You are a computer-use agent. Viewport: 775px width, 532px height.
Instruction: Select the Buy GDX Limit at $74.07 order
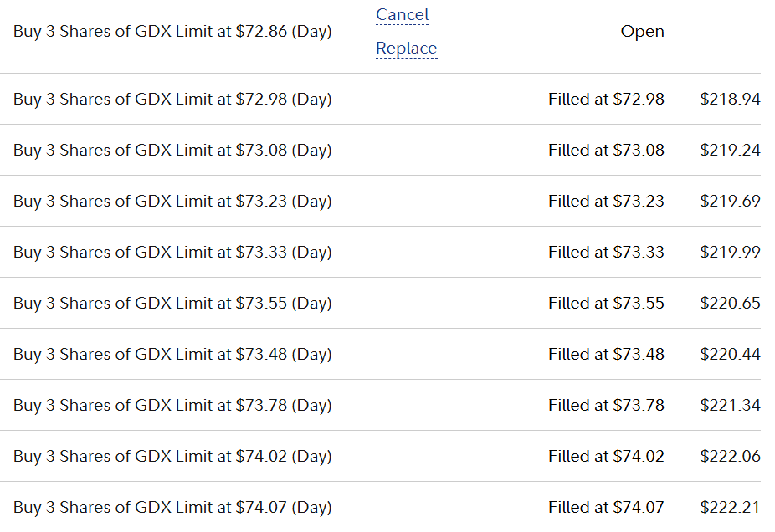(x=172, y=508)
